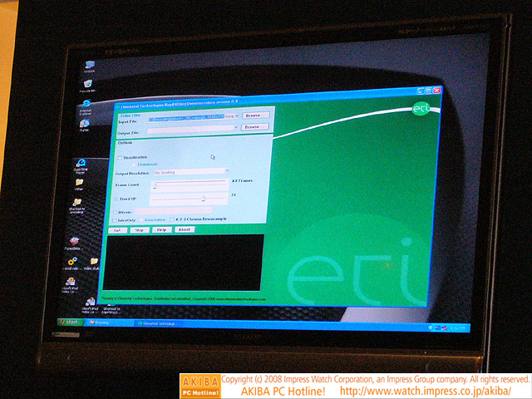The image size is (532, 399).
Task: Expand the Input File path dropdown
Action: [x=237, y=116]
